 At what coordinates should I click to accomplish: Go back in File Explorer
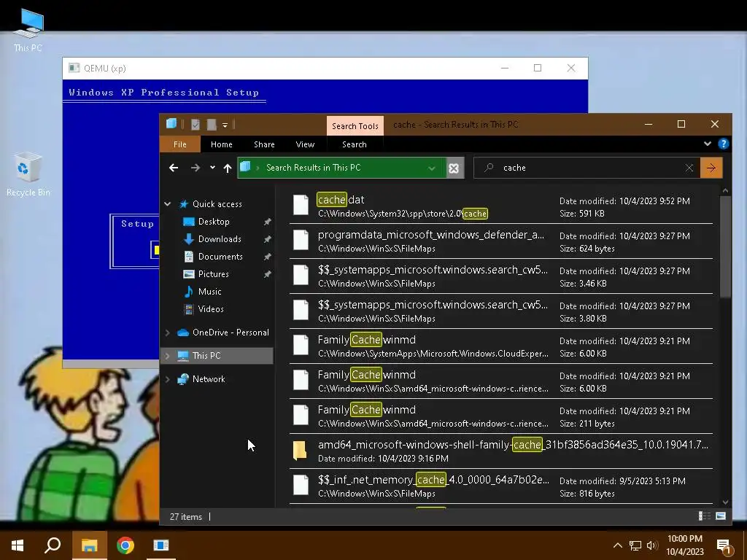[x=174, y=168]
